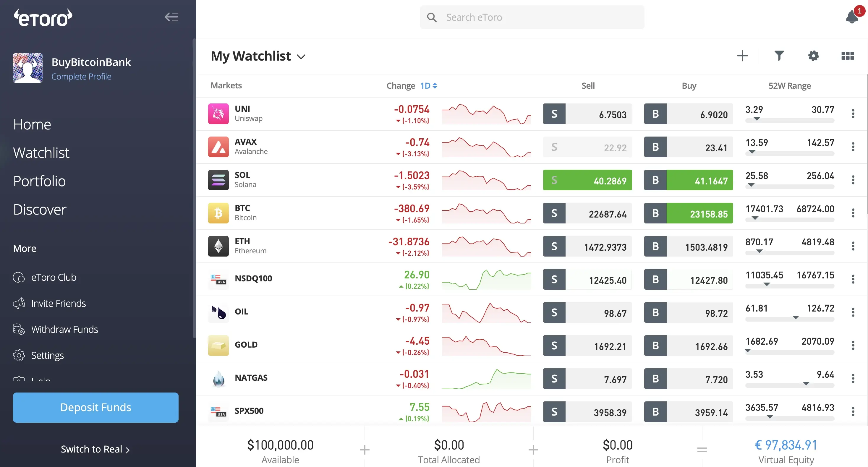The width and height of the screenshot is (868, 467).
Task: Change the 1D period selector
Action: click(428, 86)
